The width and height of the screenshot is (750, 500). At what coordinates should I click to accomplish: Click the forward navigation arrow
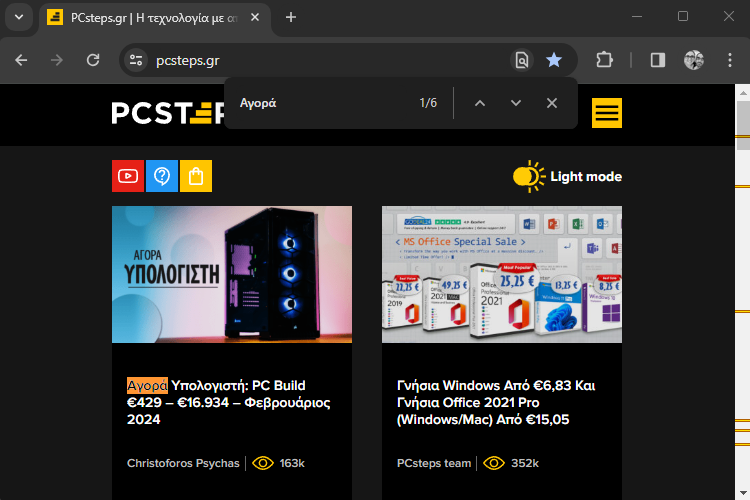[x=56, y=60]
